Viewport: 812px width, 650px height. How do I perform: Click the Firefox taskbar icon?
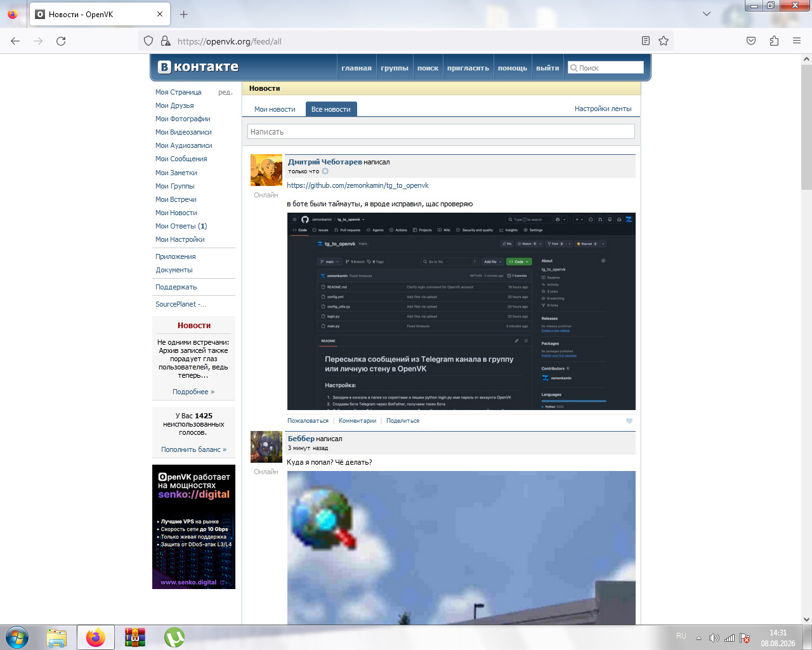(x=96, y=637)
